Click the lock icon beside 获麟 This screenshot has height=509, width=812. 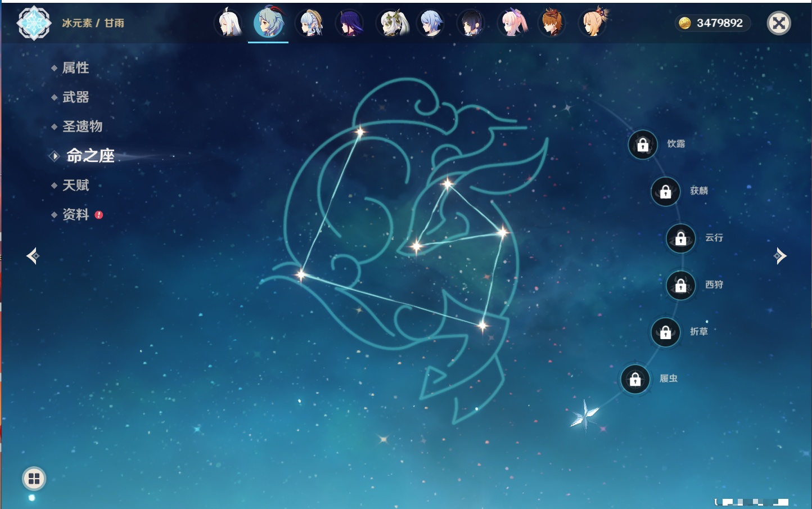pos(665,192)
